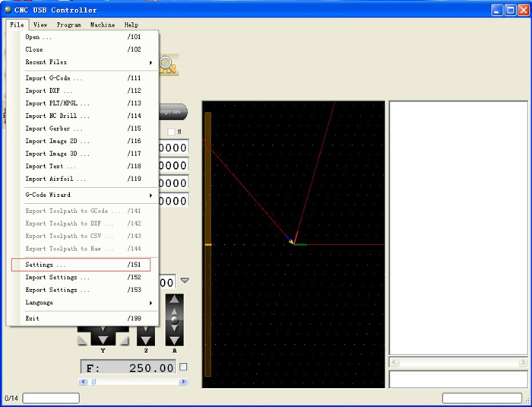
Task: Click A axis small up step arrow
Action: [x=174, y=311]
